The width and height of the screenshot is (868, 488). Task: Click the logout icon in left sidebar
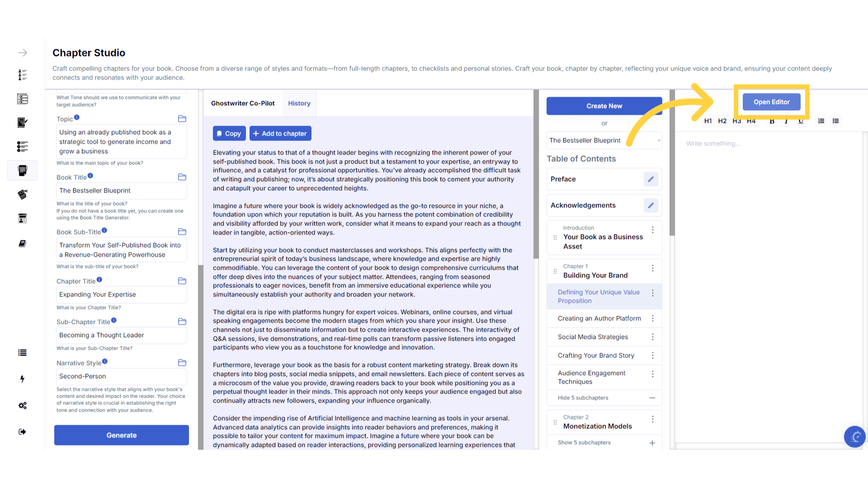point(22,432)
